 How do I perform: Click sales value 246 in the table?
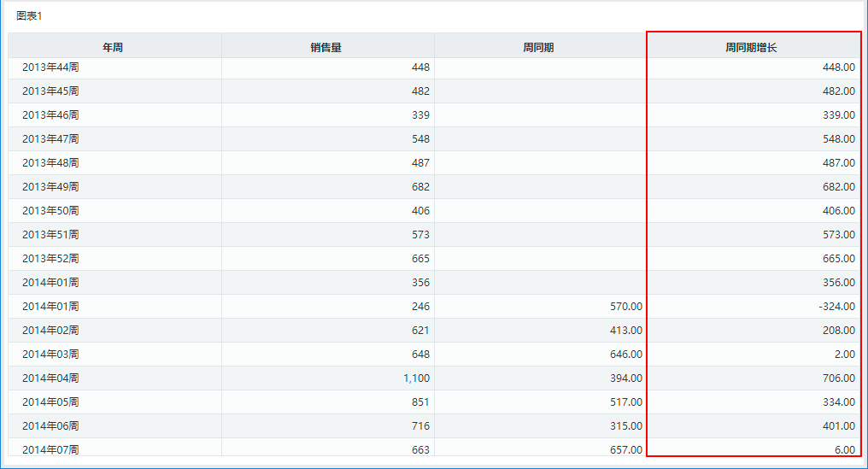(x=420, y=306)
